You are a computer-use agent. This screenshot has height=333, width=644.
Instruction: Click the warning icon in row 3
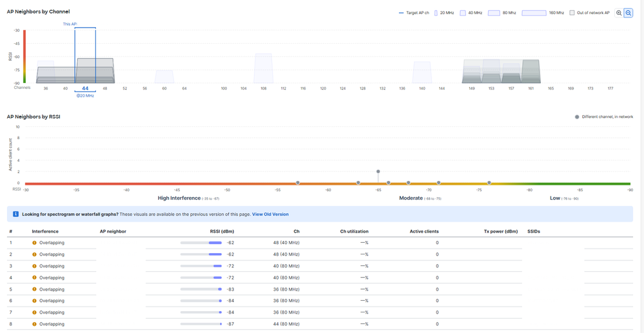pos(35,266)
